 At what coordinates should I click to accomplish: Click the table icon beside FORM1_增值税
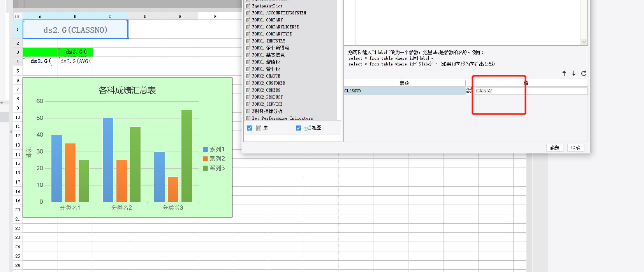click(248, 62)
